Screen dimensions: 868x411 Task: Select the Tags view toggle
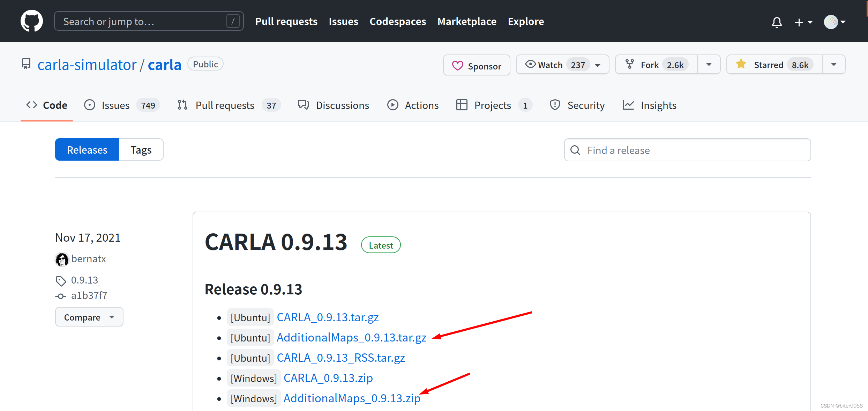pos(141,149)
